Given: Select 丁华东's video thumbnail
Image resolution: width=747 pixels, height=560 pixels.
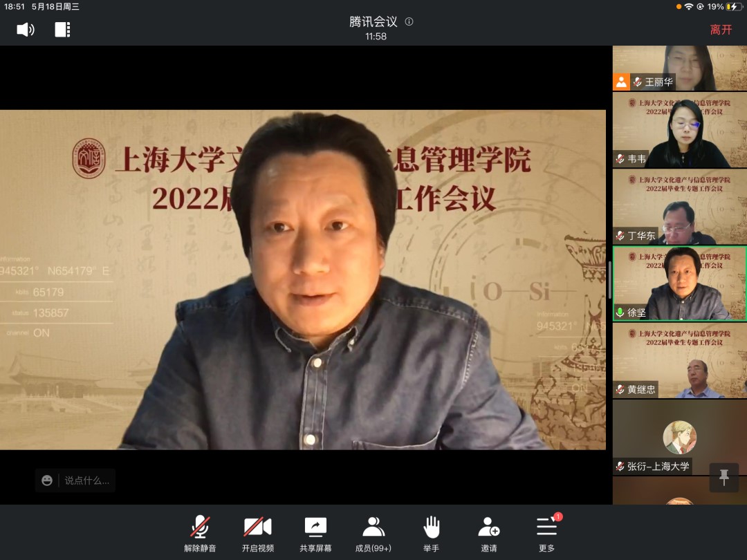Looking at the screenshot, I should (679, 207).
